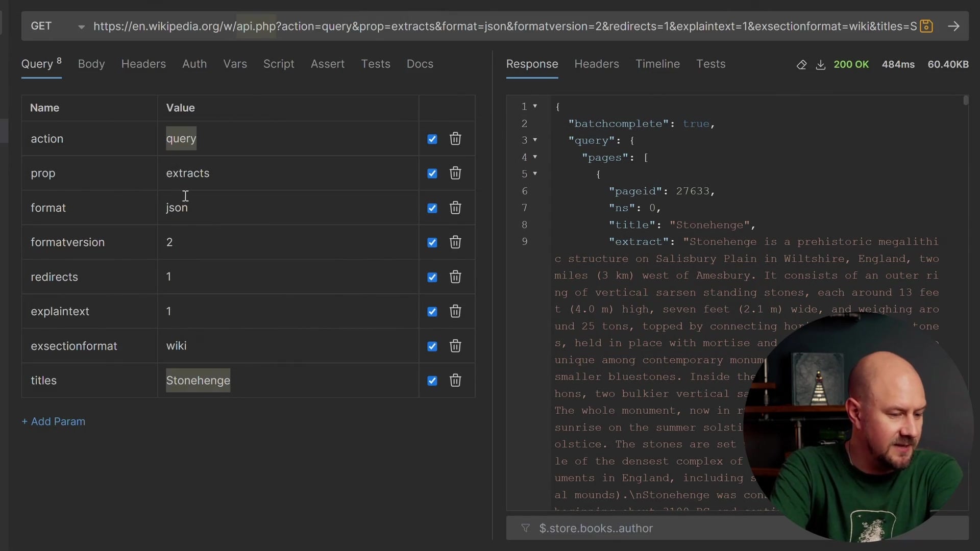Disable the exsectionformat parameter
The height and width of the screenshot is (551, 980).
[x=432, y=346]
